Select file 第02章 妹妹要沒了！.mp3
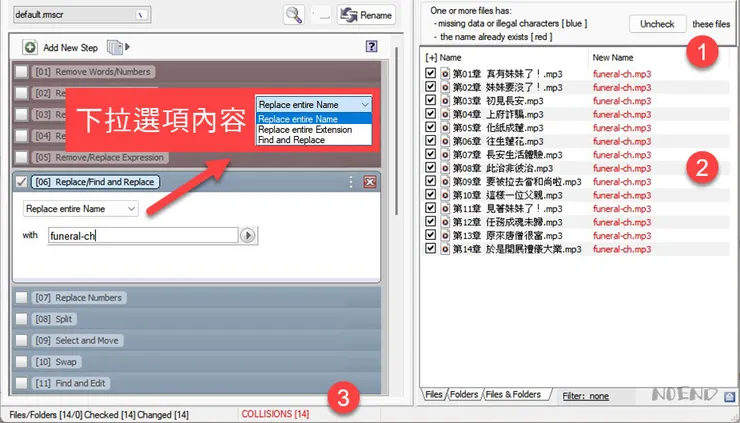The image size is (740, 423). tap(507, 87)
